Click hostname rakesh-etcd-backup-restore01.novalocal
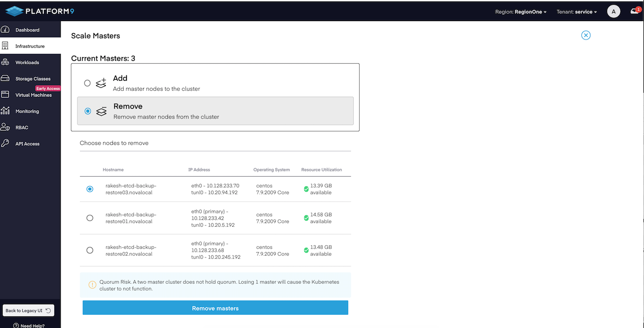This screenshot has width=644, height=328. tap(131, 218)
